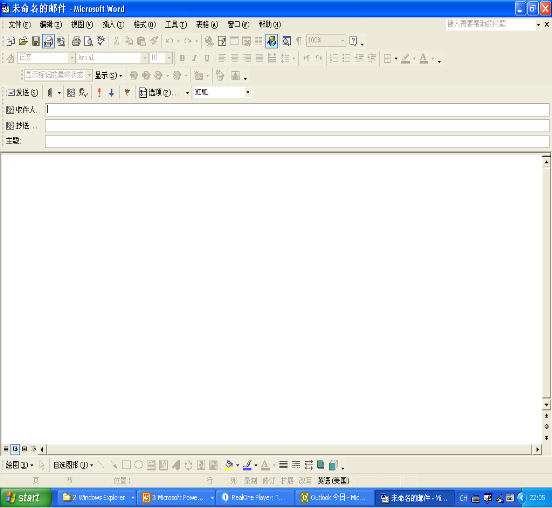This screenshot has width=552, height=508.
Task: Open the Insert menu
Action: point(113,24)
